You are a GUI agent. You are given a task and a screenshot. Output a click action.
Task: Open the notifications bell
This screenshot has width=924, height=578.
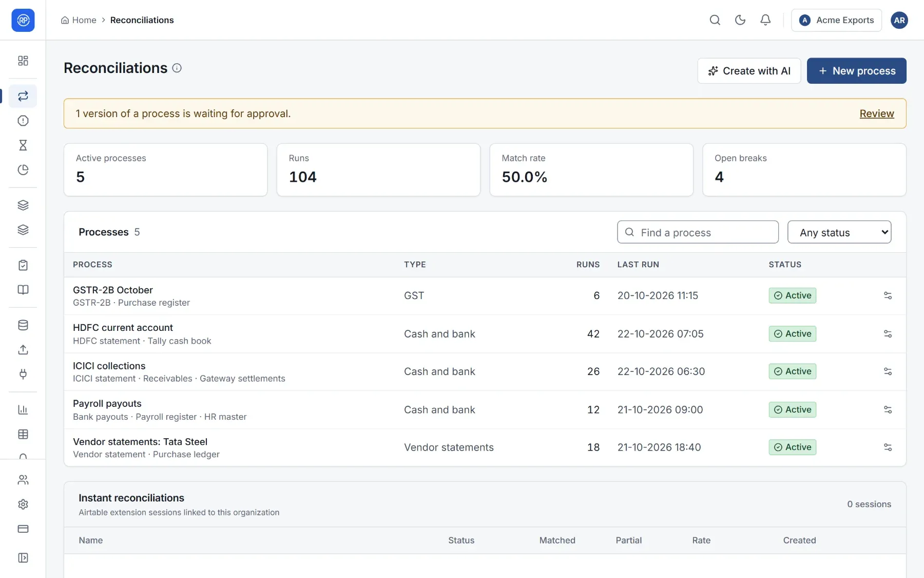click(x=765, y=20)
